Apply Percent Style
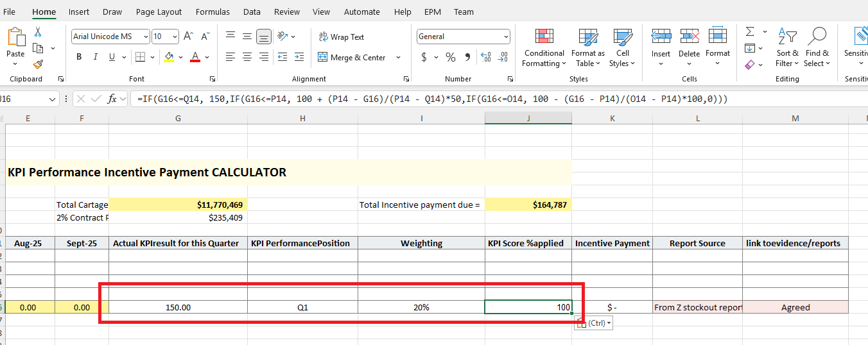 [x=451, y=57]
